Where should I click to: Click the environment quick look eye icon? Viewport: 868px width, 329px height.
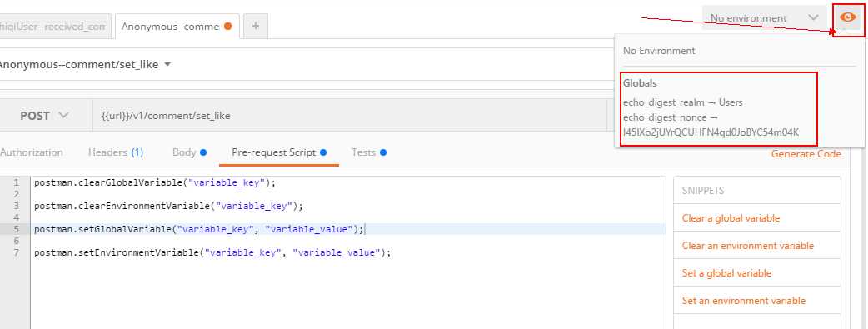coord(847,18)
